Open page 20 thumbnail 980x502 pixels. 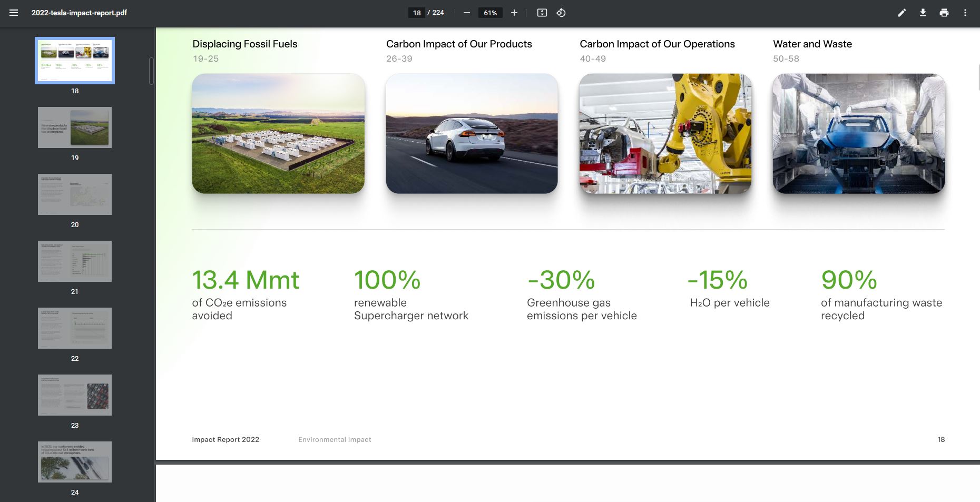click(x=75, y=194)
